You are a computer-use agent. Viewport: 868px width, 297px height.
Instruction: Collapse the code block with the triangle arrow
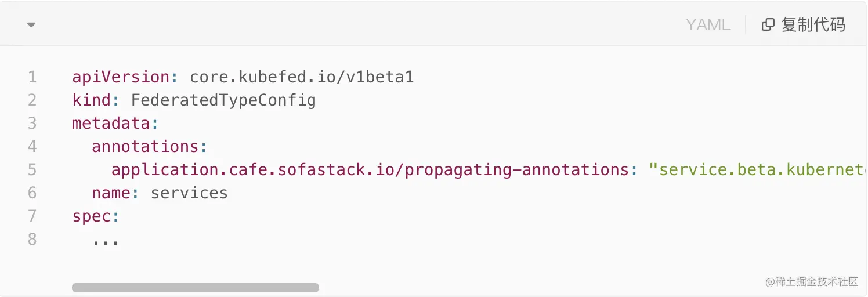[31, 25]
